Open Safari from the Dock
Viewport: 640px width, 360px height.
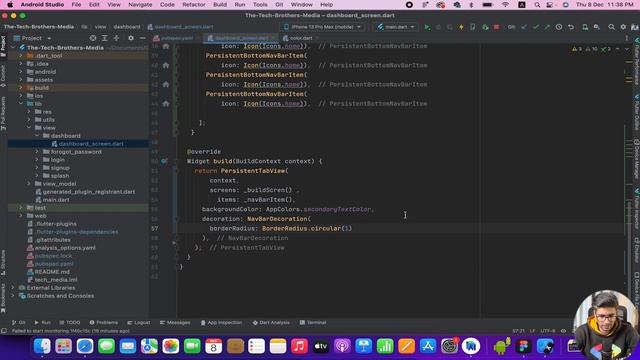coord(85,347)
